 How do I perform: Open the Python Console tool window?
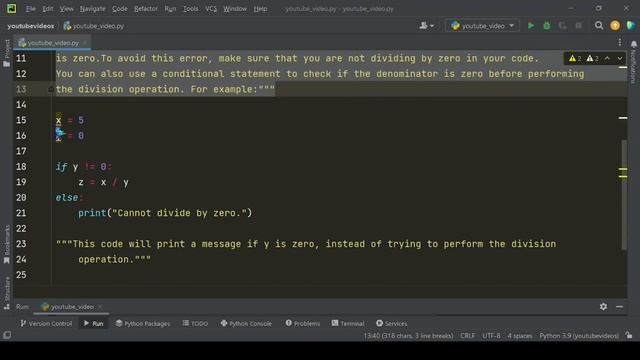click(246, 323)
